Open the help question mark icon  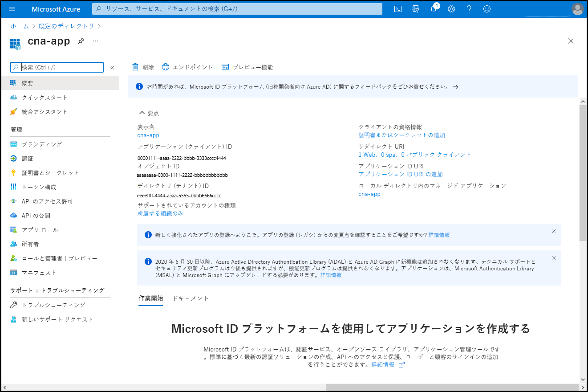tap(469, 9)
